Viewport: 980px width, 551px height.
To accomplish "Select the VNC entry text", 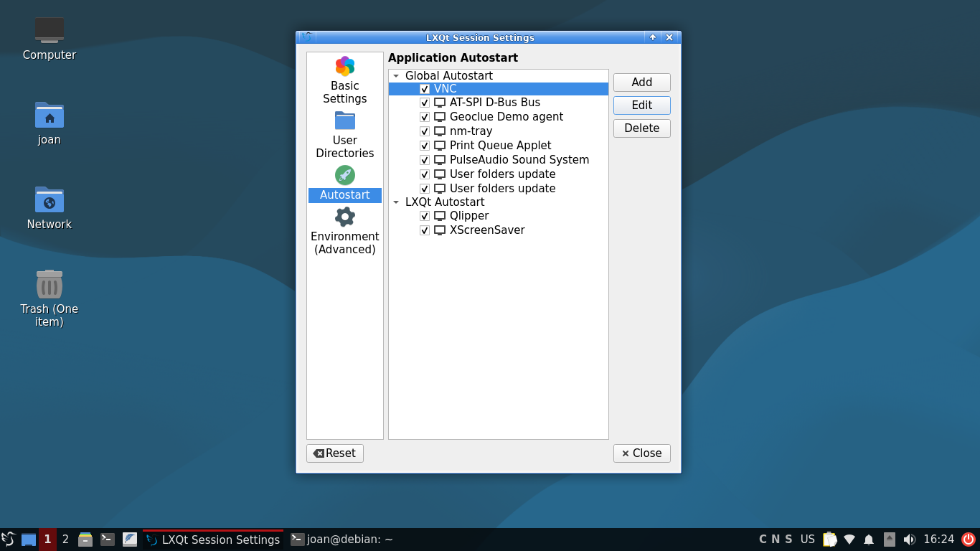I will point(445,89).
